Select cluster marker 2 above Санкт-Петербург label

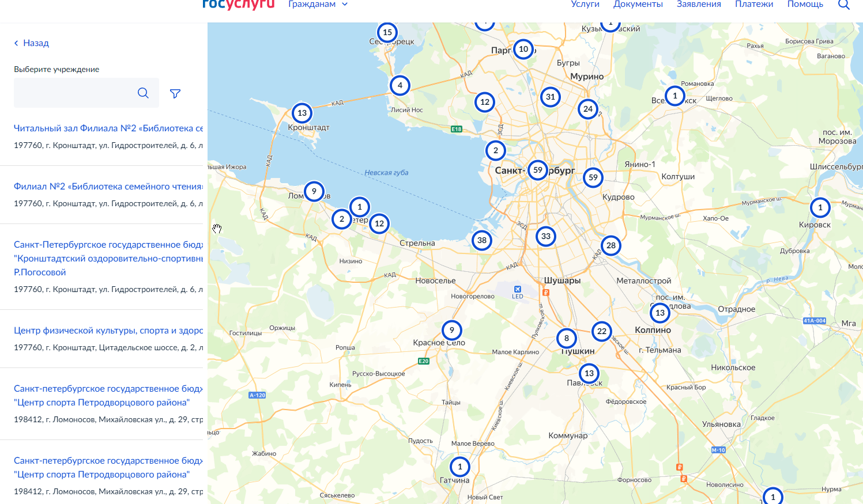pos(496,150)
